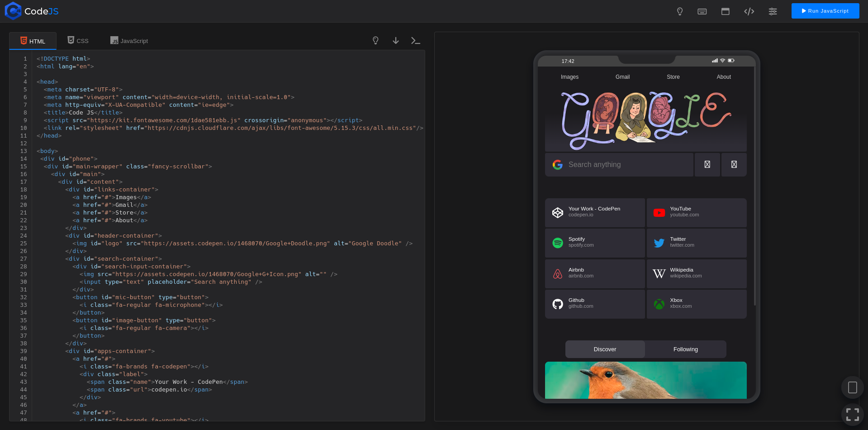Viewport: 868px width, 430px height.
Task: Click the lightbulb icon in top header
Action: [x=679, y=11]
